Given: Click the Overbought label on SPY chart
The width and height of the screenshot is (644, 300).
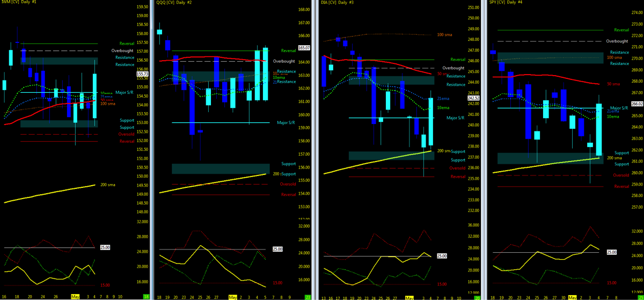Looking at the screenshot, I should click(617, 41).
